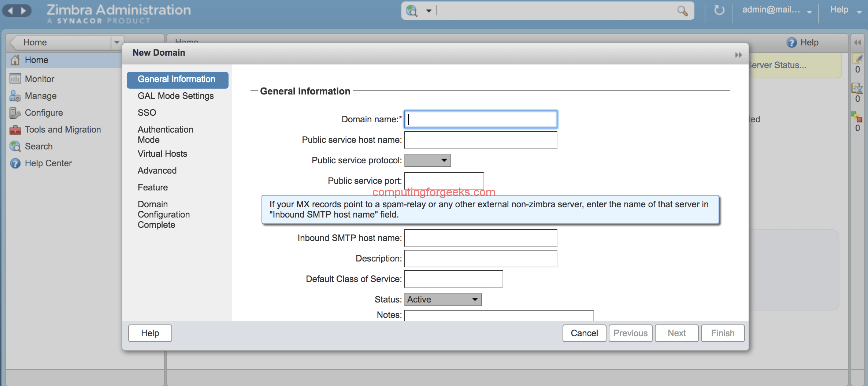Go to the SSO wizard step

point(147,113)
